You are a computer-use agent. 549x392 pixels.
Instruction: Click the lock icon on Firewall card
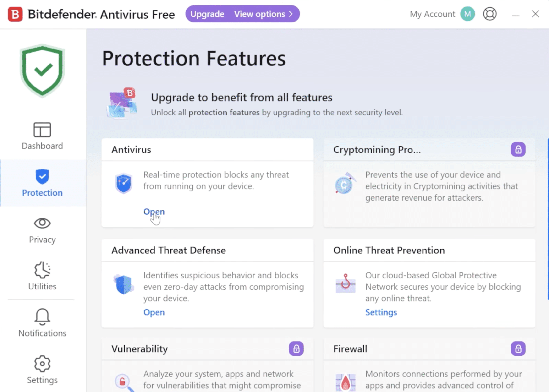(x=518, y=348)
